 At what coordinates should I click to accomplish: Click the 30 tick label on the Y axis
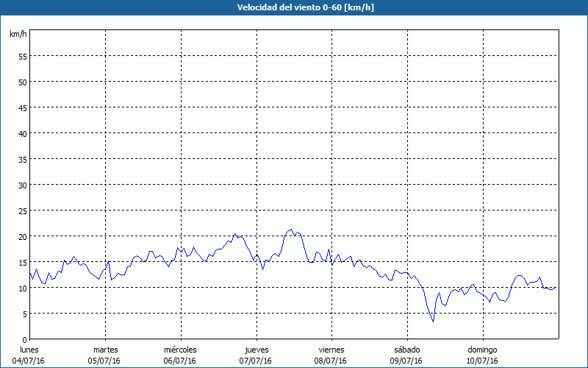pyautogui.click(x=22, y=185)
